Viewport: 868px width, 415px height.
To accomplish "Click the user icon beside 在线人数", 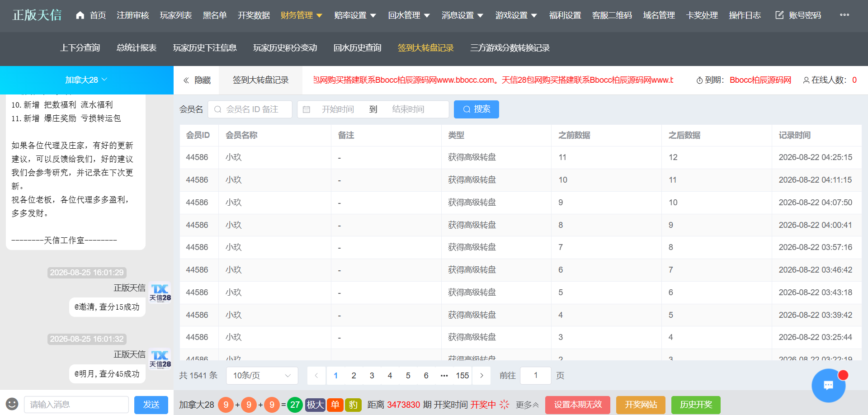I will point(806,80).
